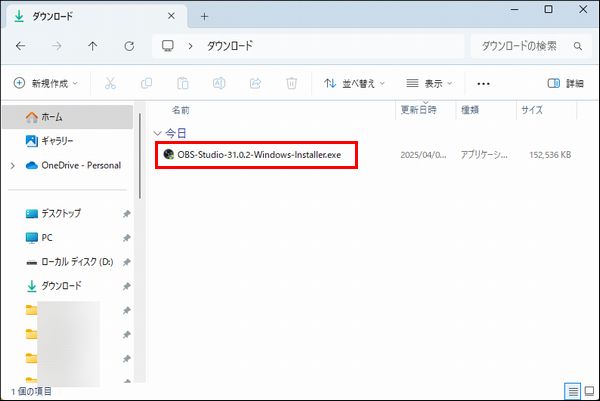Viewport: 600px width, 401px height.
Task: Add a new tab with plus button
Action: click(204, 16)
